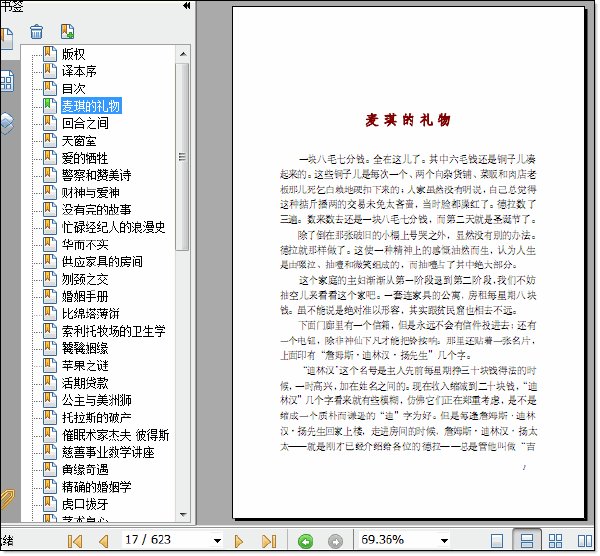The image size is (600, 556).
Task: Jump to the last page
Action: [x=269, y=541]
